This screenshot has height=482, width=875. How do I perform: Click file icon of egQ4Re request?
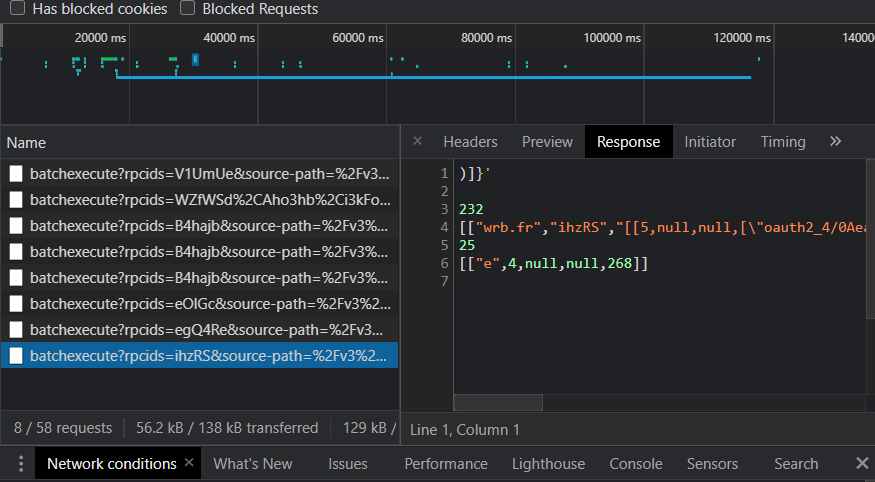click(x=16, y=329)
